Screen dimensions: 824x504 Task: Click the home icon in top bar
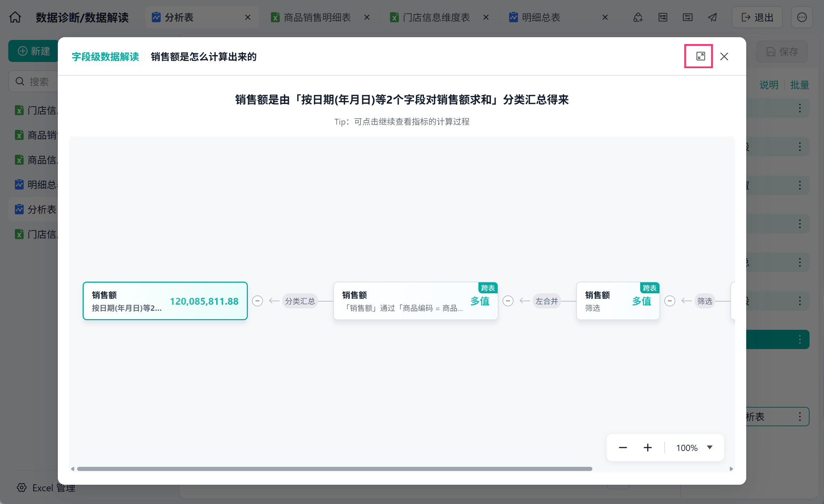(15, 17)
